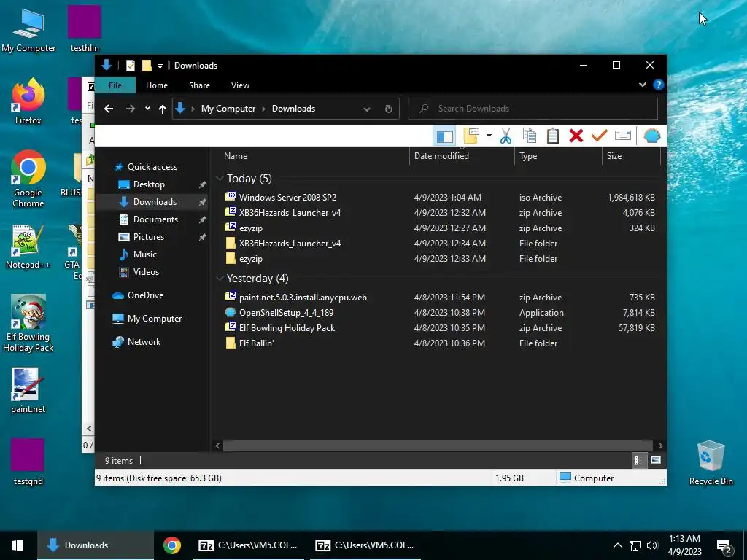
Task: Open the Recycle Bin desktop icon
Action: point(711,463)
